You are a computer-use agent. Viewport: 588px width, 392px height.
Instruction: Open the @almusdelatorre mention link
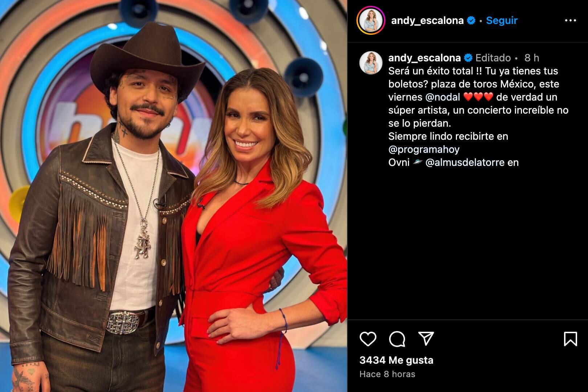pos(465,162)
